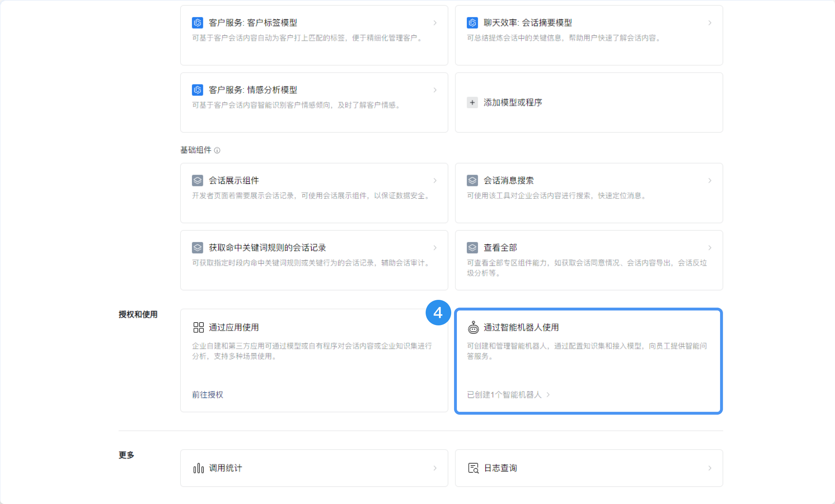This screenshot has height=504, width=835.
Task: Click the plus icon for 添加模型或程序
Action: point(472,102)
